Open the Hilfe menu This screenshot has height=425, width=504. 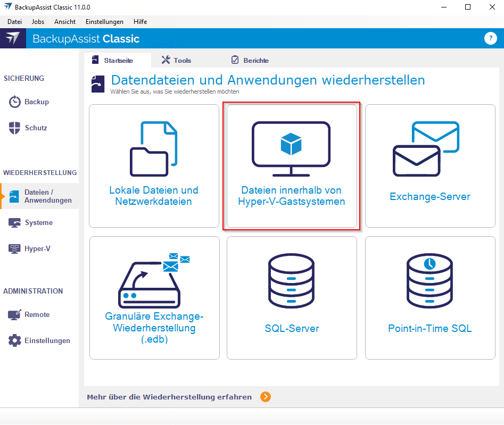[141, 22]
